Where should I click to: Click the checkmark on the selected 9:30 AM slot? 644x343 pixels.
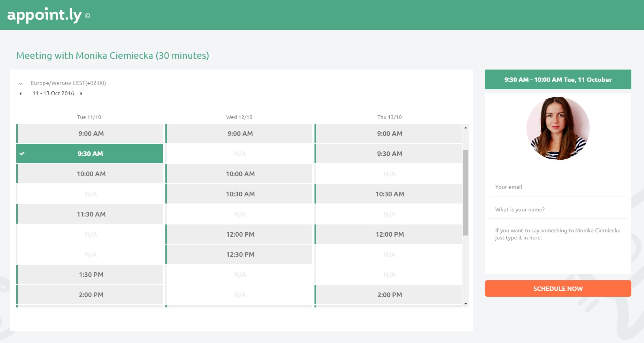22,154
